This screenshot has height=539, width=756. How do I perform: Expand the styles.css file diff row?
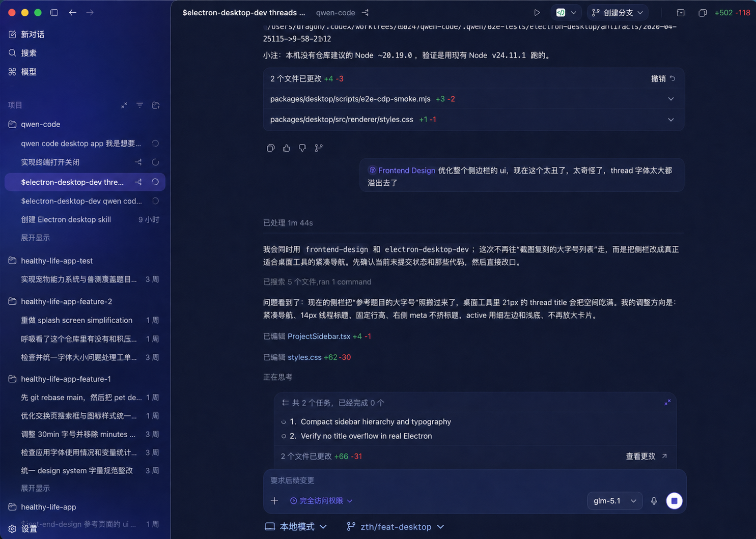pyautogui.click(x=670, y=120)
